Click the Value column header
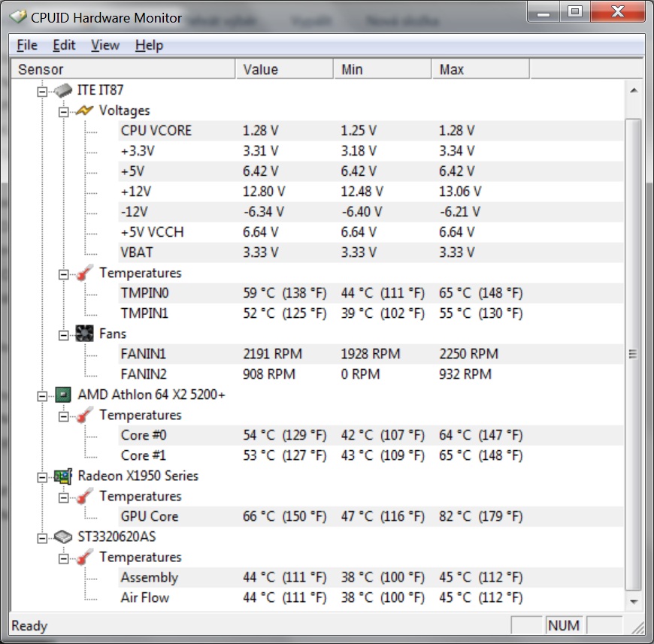The image size is (654, 644). point(284,69)
